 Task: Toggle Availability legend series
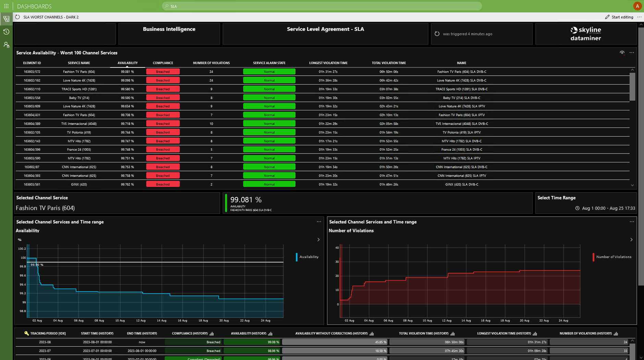(307, 257)
